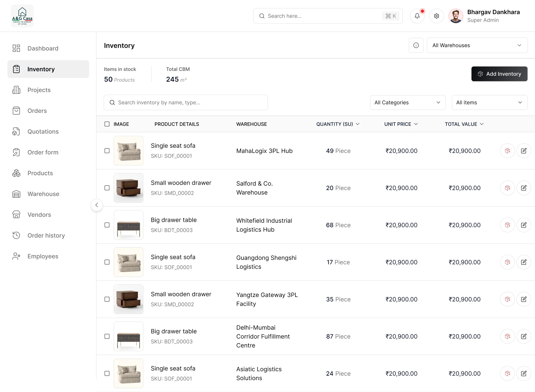The width and height of the screenshot is (535, 392).
Task: Collapse the sidebar with the chevron button
Action: [x=97, y=205]
